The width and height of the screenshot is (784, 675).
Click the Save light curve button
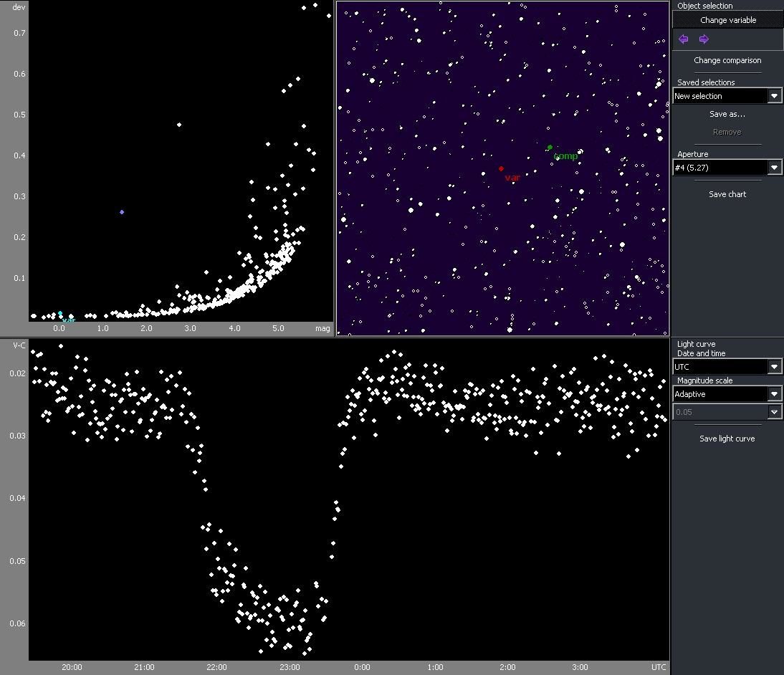(727, 439)
